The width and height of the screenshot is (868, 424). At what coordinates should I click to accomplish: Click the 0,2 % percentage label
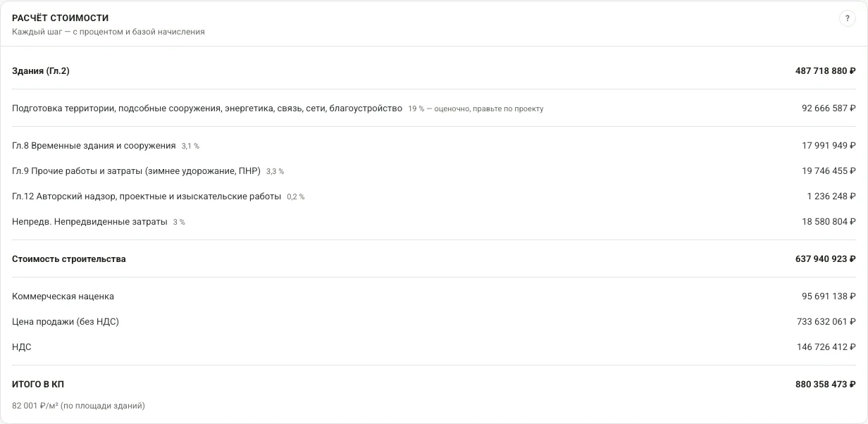296,197
